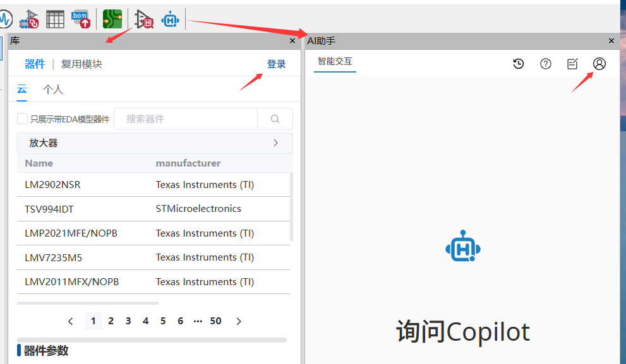Go to next page with right chevron
This screenshot has height=364, width=626.
coord(239,321)
